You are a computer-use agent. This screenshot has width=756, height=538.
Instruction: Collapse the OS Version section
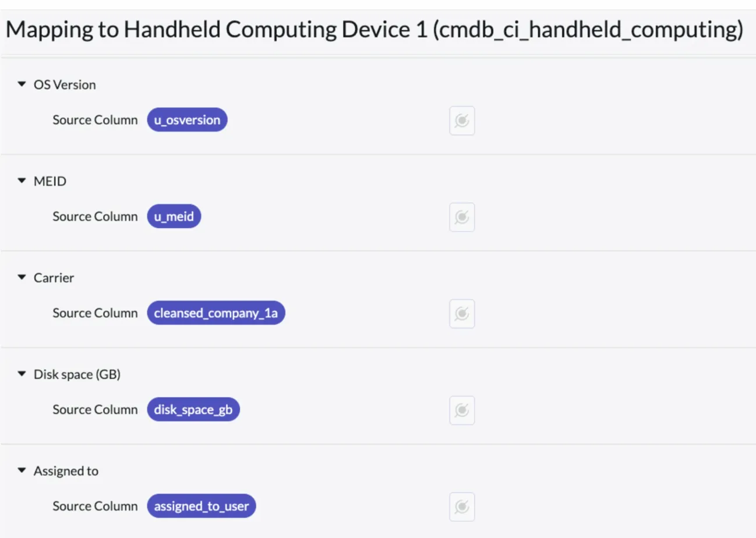(22, 84)
